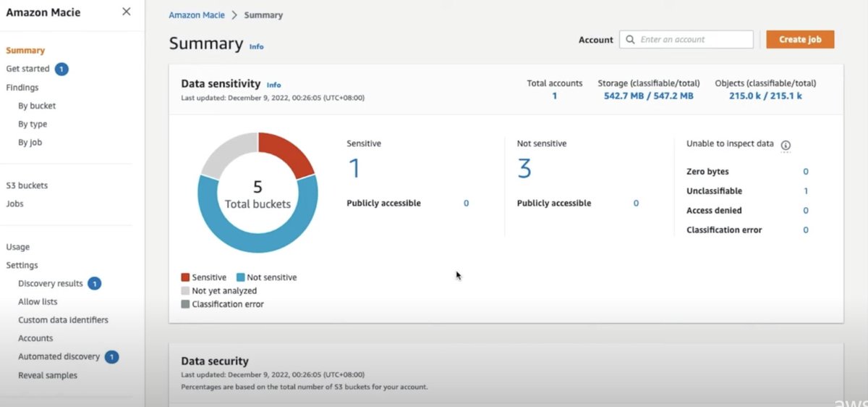View findings By type
This screenshot has width=868, height=407.
[33, 125]
